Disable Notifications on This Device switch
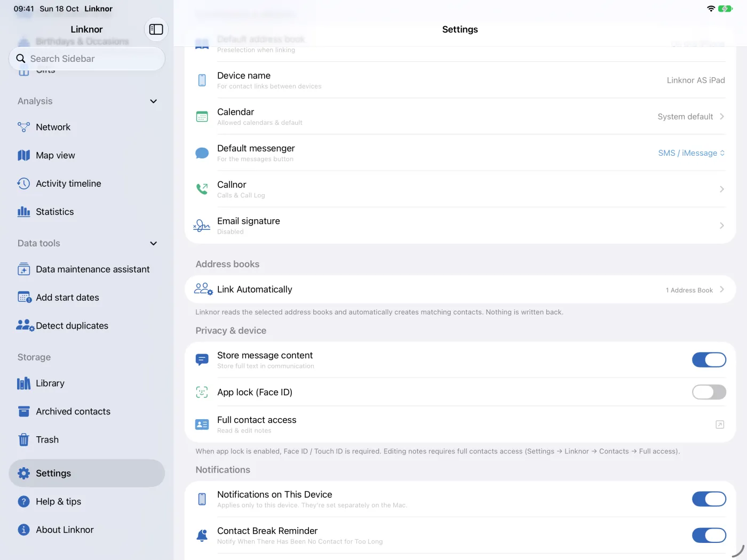Image resolution: width=747 pixels, height=560 pixels. coord(709,499)
